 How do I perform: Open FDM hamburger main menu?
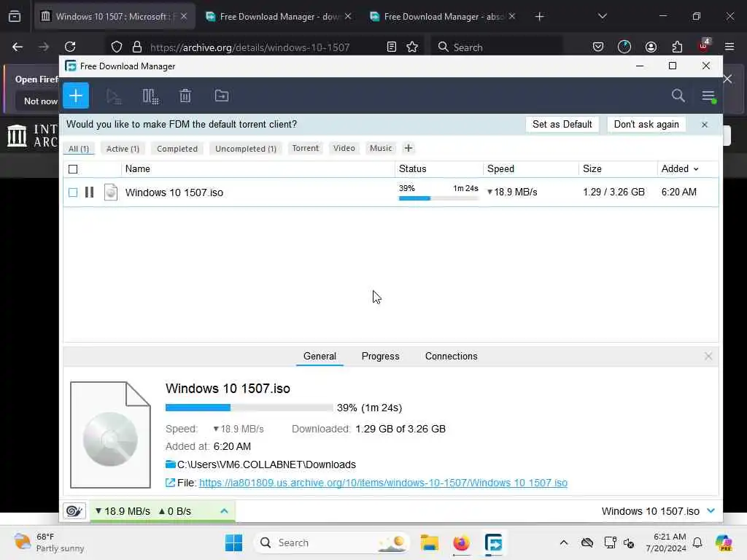pos(708,96)
